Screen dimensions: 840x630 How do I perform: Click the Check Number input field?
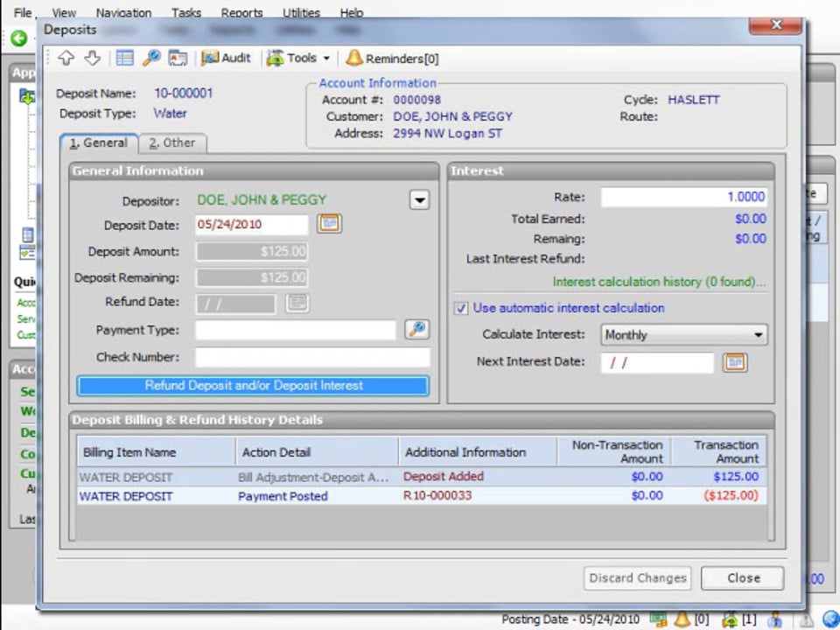tap(312, 357)
